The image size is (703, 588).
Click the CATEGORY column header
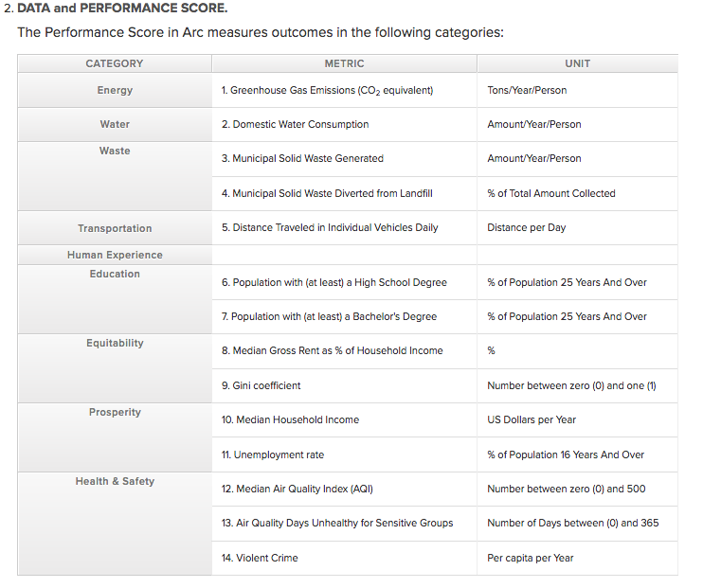tap(114, 63)
